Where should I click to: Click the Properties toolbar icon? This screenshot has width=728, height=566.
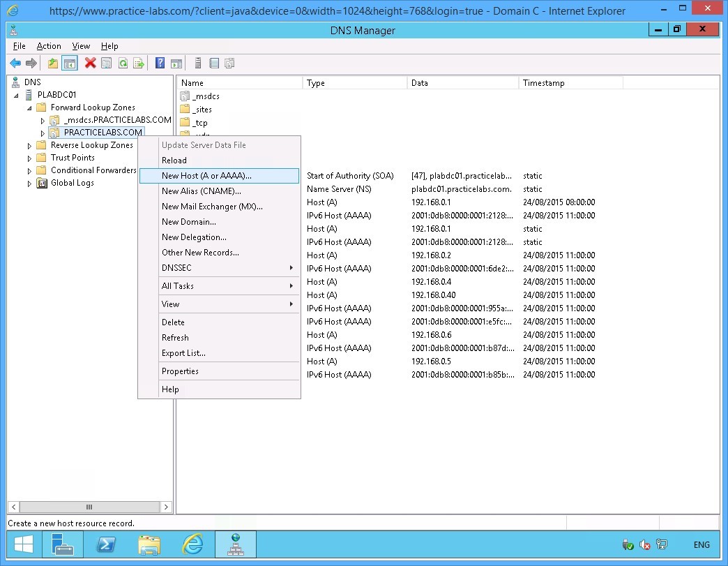tap(106, 64)
